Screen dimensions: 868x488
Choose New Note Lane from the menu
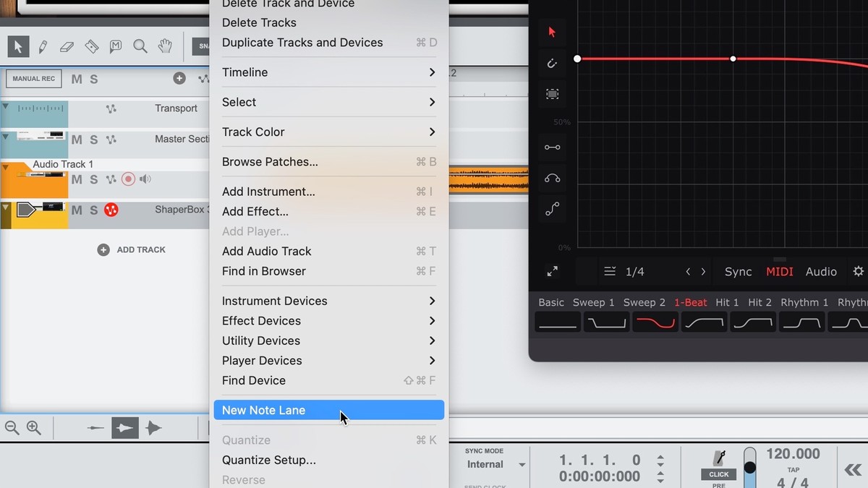point(328,410)
